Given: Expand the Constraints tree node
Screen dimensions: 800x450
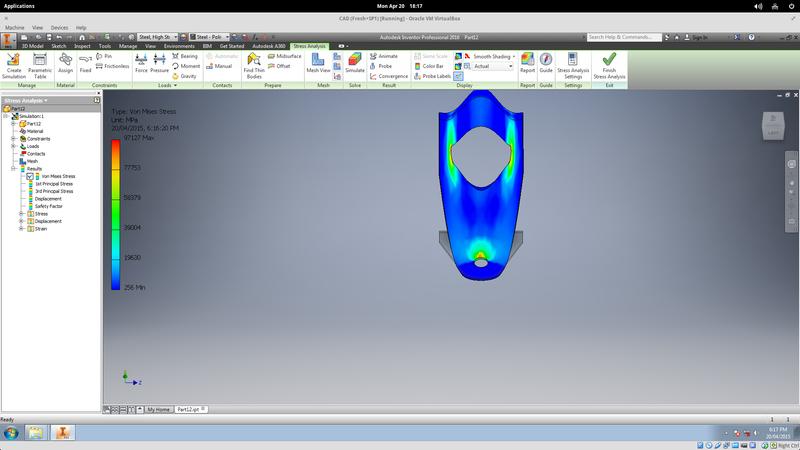Looking at the screenshot, I should tap(13, 138).
